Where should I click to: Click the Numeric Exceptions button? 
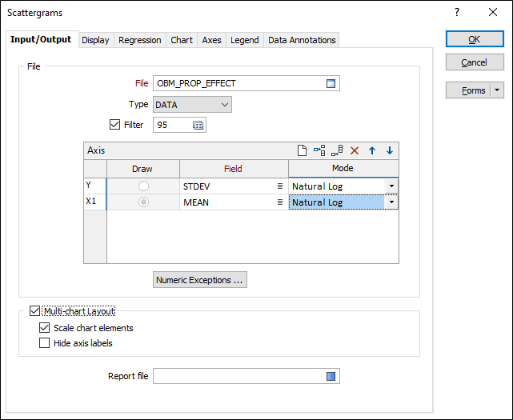pyautogui.click(x=200, y=280)
